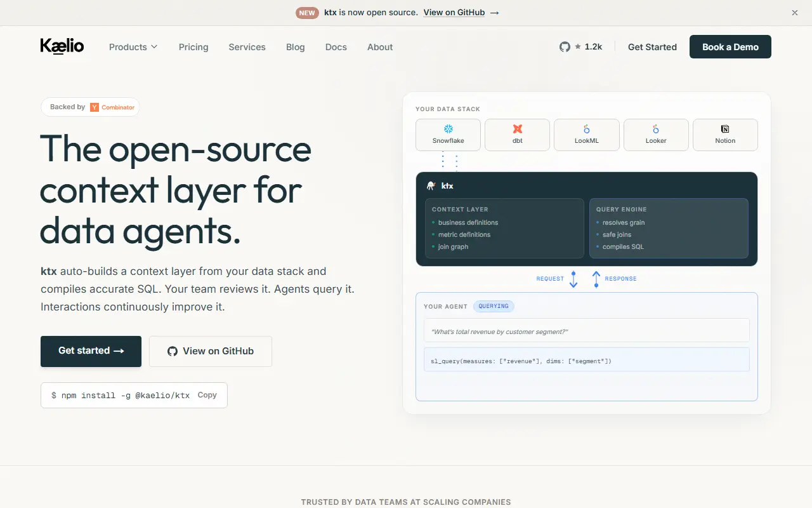Click the request down-arrow icon

pyautogui.click(x=573, y=279)
